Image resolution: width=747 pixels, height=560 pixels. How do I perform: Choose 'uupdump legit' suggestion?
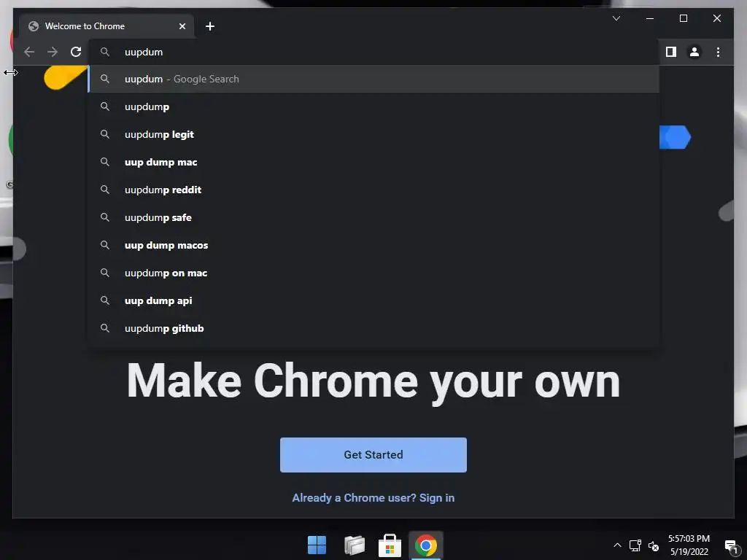[373, 134]
